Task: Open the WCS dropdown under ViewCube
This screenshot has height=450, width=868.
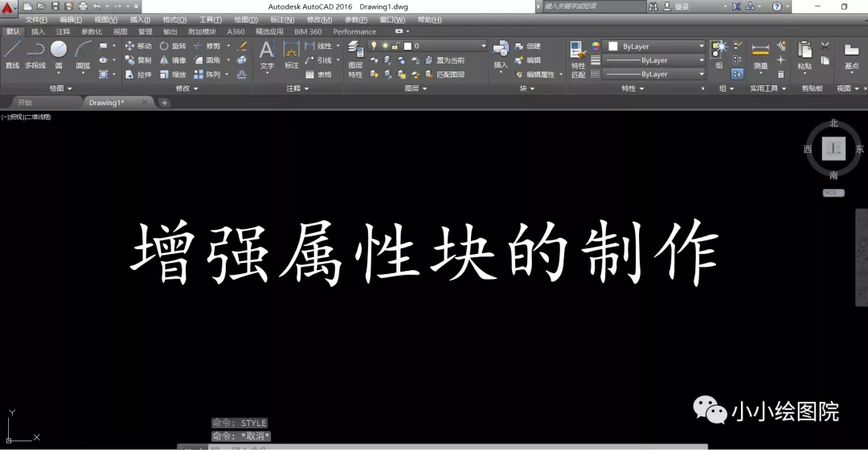Action: point(833,193)
